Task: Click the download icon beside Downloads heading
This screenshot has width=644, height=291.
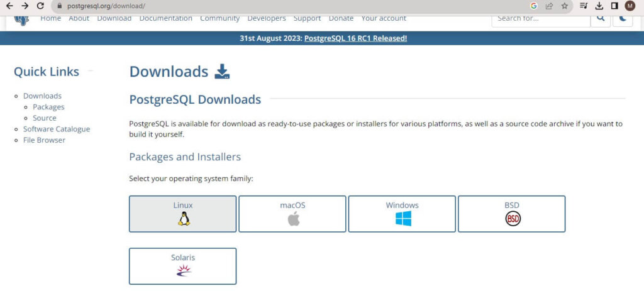Action: click(x=222, y=72)
